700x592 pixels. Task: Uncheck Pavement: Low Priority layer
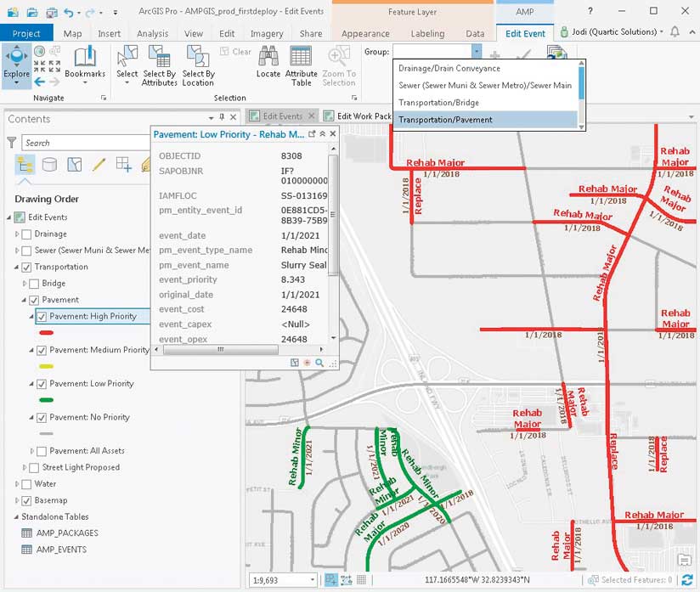pos(42,384)
